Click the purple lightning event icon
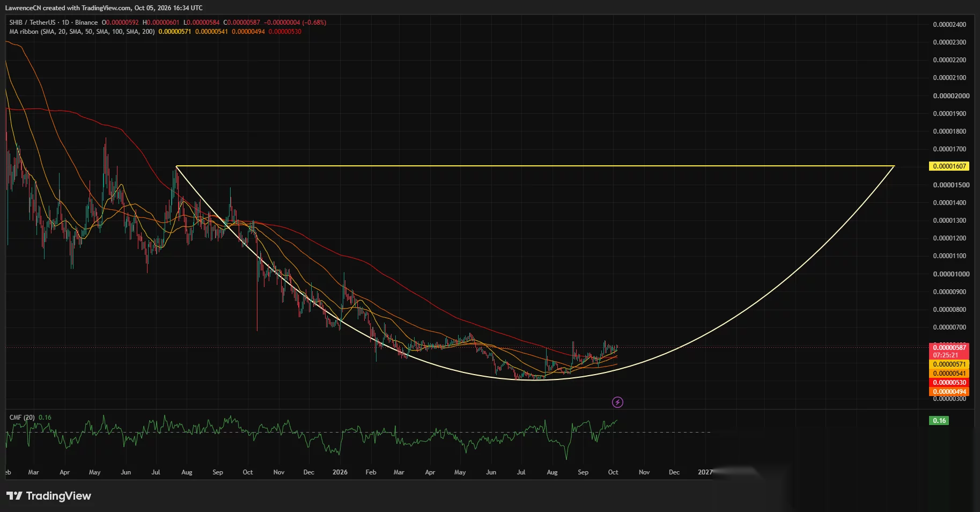Image resolution: width=980 pixels, height=512 pixels. [x=617, y=402]
